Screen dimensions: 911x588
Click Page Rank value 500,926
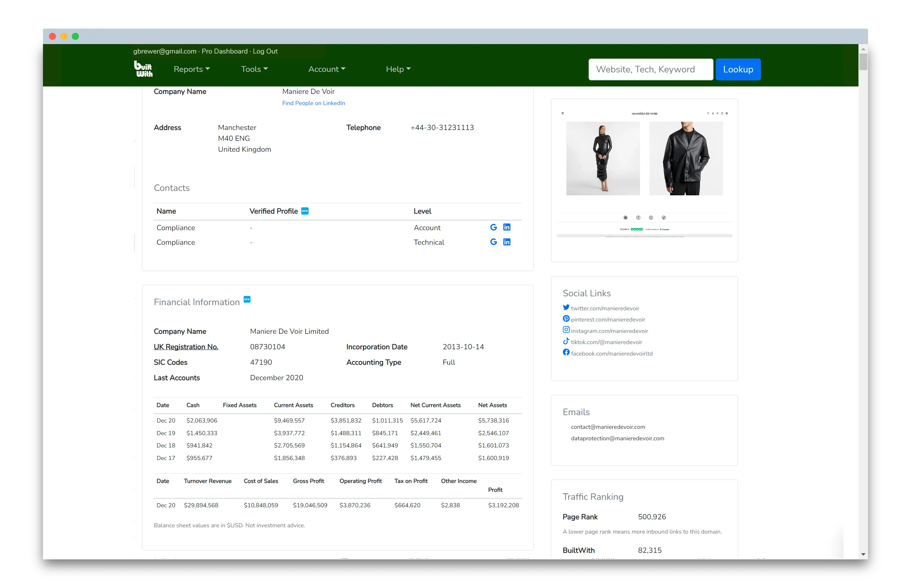(652, 517)
